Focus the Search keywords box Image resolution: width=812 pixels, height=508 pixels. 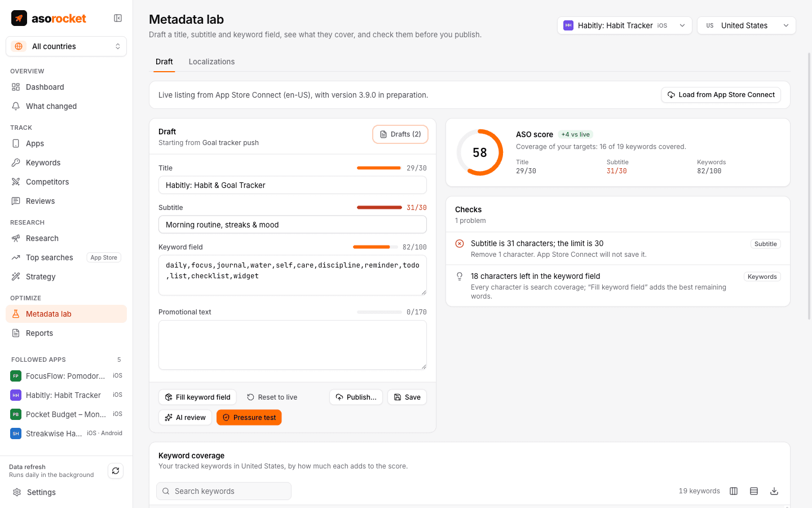(224, 491)
